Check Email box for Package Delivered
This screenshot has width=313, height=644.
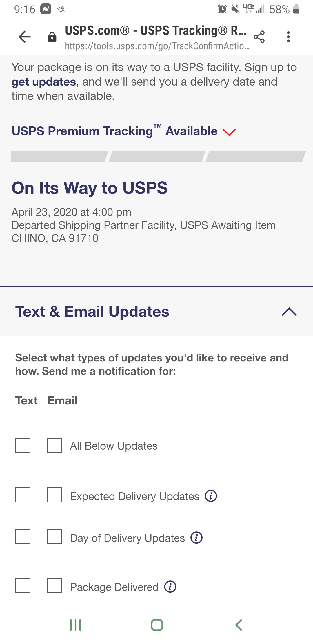click(x=55, y=585)
